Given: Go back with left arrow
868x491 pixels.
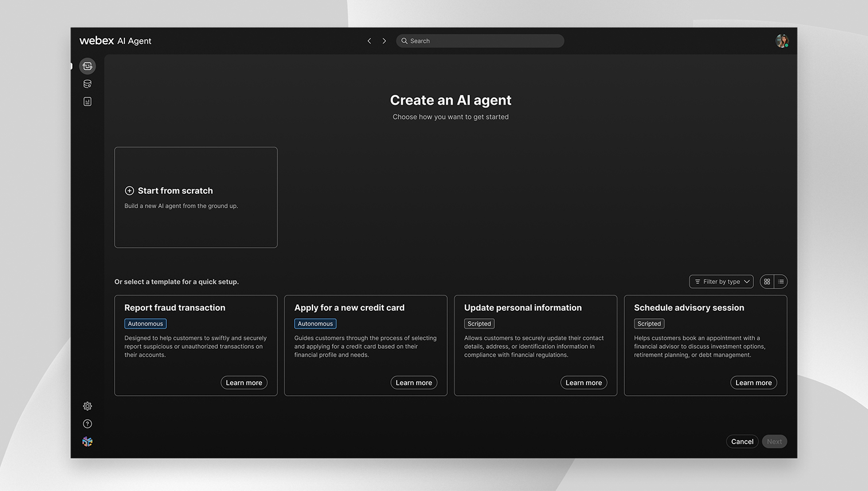Looking at the screenshot, I should tap(369, 41).
